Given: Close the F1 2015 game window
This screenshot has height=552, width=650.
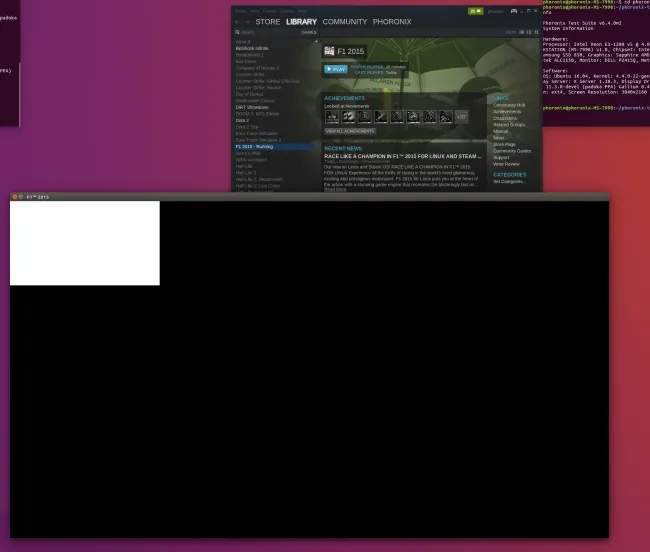Looking at the screenshot, I should [15, 197].
